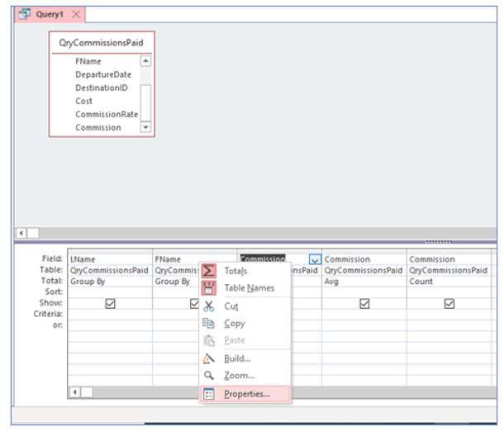Toggle Show checkbox for FName column
The width and height of the screenshot is (504, 431).
coord(194,304)
